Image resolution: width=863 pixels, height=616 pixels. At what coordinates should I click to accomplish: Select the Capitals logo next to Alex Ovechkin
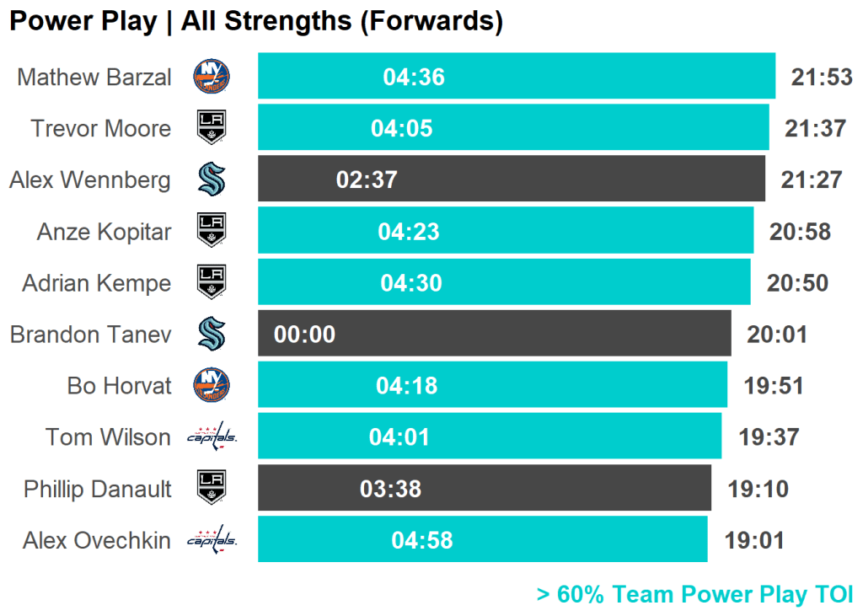[212, 539]
